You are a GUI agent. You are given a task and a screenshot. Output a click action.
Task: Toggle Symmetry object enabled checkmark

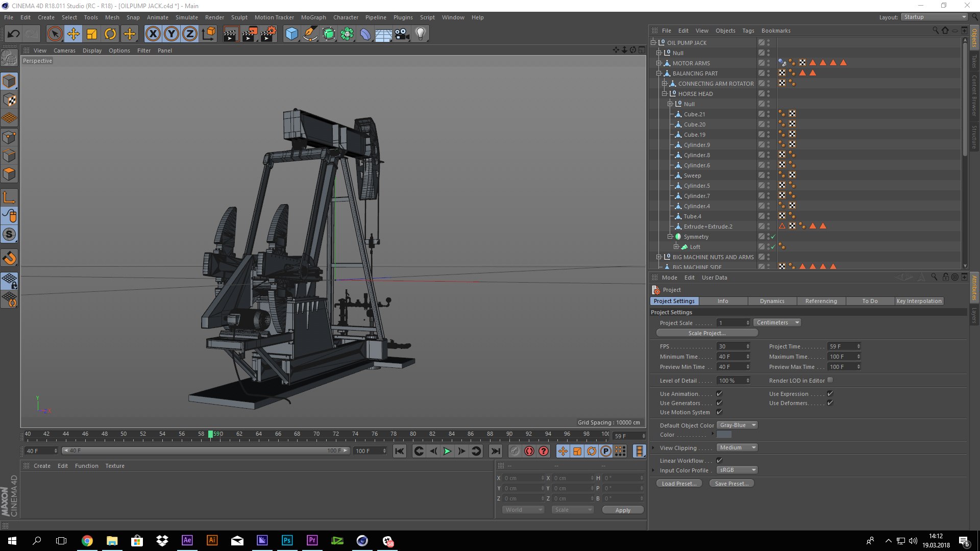(x=773, y=237)
